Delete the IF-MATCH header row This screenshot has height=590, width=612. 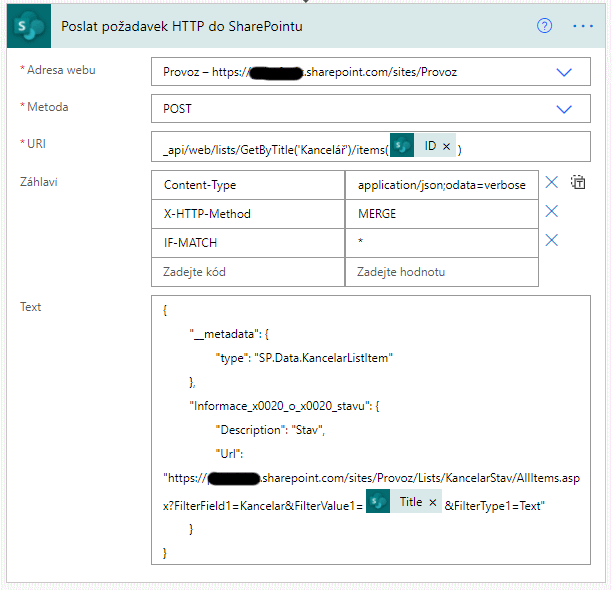coord(552,240)
